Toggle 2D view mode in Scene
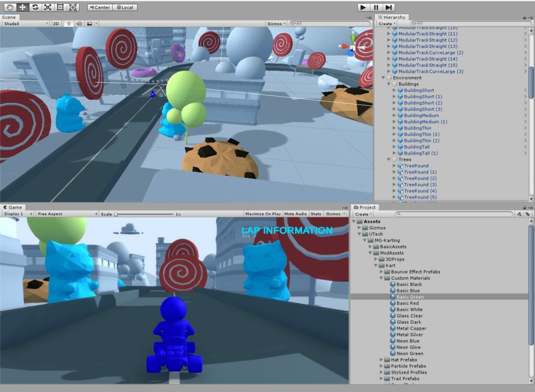This screenshot has height=392, width=535. click(x=56, y=24)
